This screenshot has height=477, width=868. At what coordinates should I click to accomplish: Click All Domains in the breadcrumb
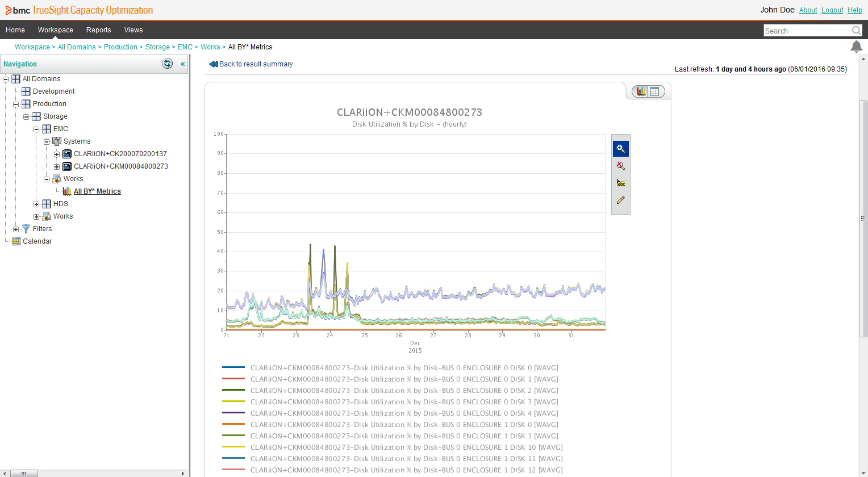(x=77, y=47)
